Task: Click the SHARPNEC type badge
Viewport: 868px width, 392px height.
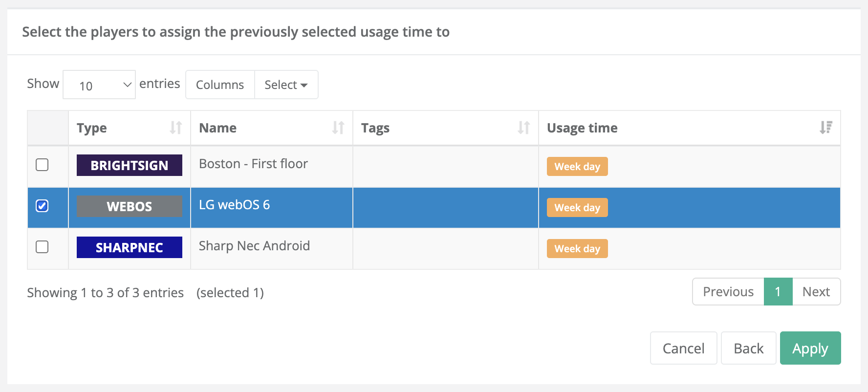Action: (x=130, y=247)
